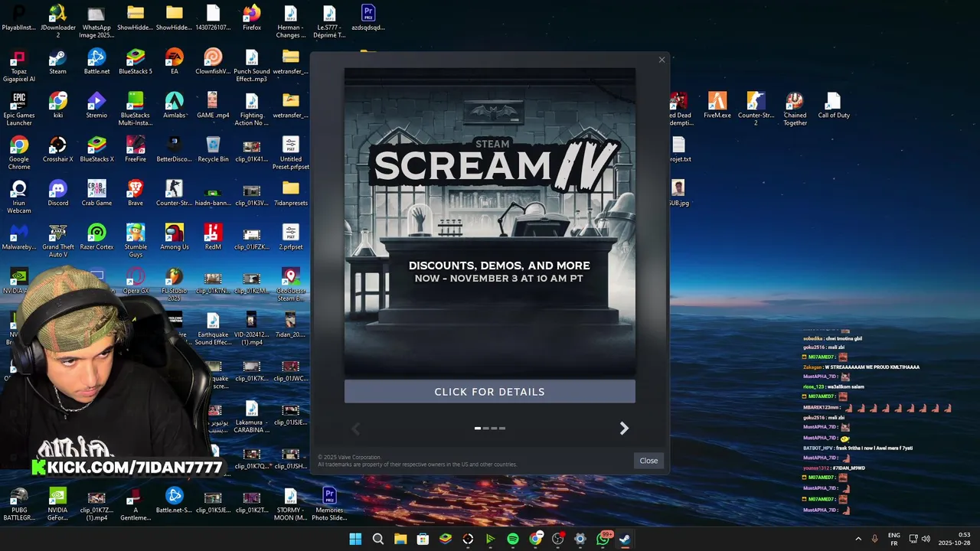The image size is (980, 551).
Task: Click the CLICK FOR DETAILS button
Action: coord(489,392)
